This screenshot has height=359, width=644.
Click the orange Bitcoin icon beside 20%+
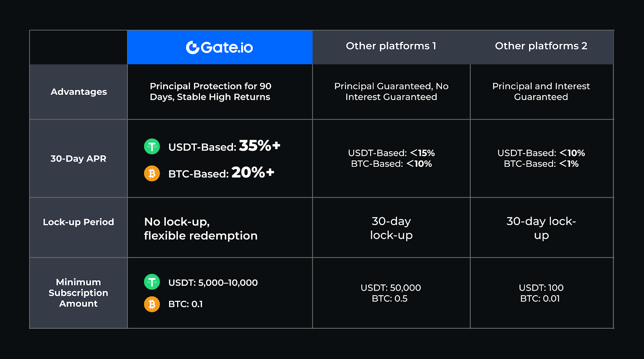click(x=152, y=173)
